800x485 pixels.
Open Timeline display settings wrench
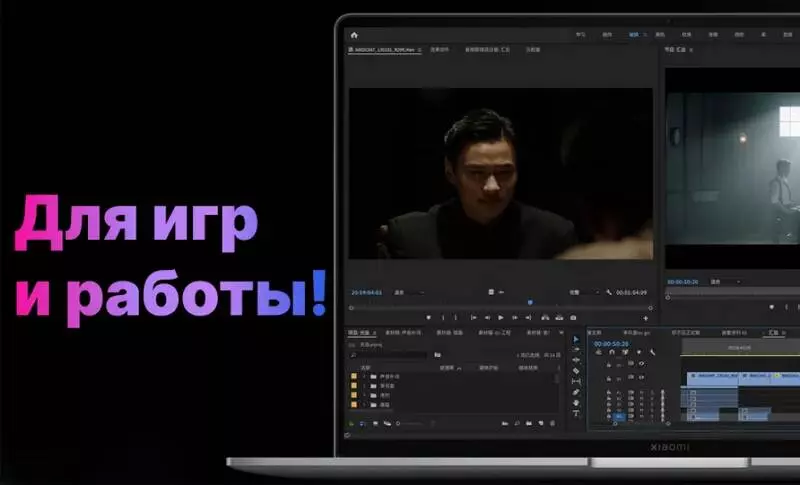point(653,352)
